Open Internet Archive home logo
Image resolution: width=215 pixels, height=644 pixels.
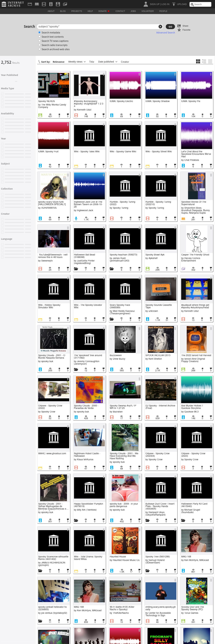point(13,4)
